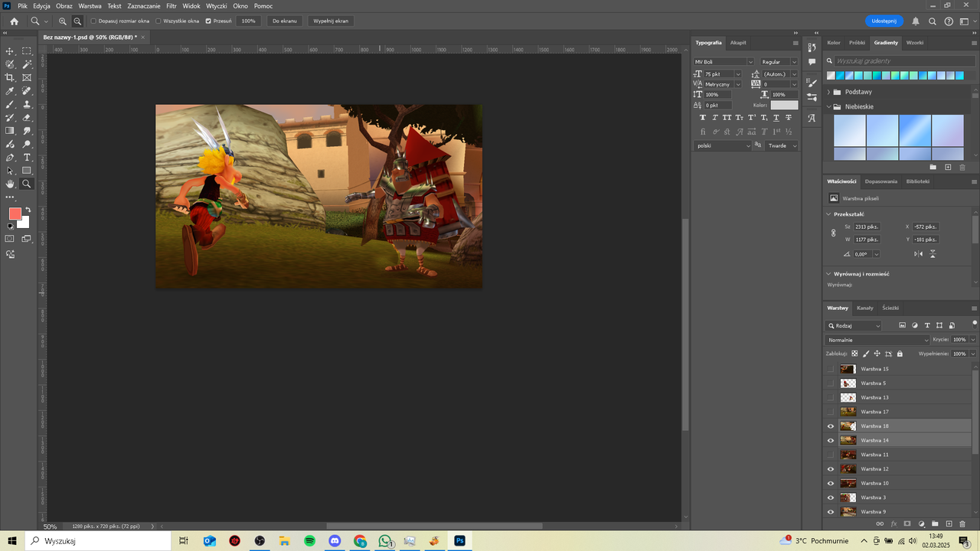Delete layer with trash icon in Layers panel
The height and width of the screenshot is (551, 980).
pos(962,524)
